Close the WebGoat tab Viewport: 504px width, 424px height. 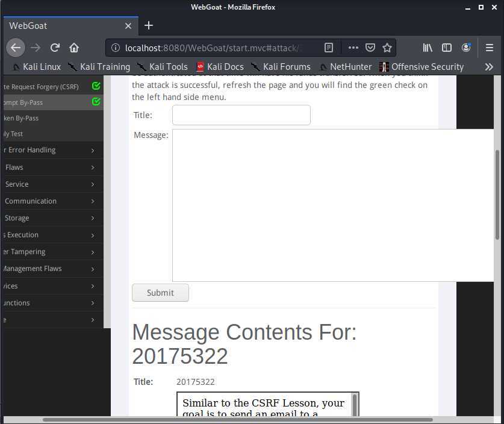pyautogui.click(x=128, y=26)
